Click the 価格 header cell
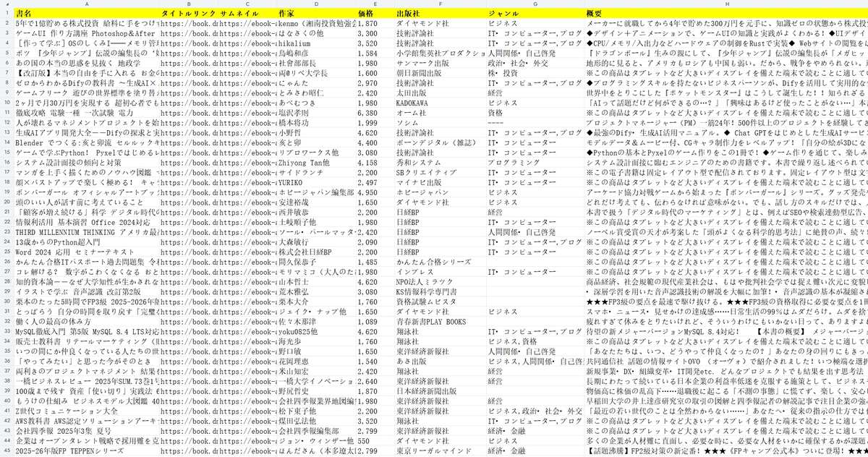 (376, 14)
